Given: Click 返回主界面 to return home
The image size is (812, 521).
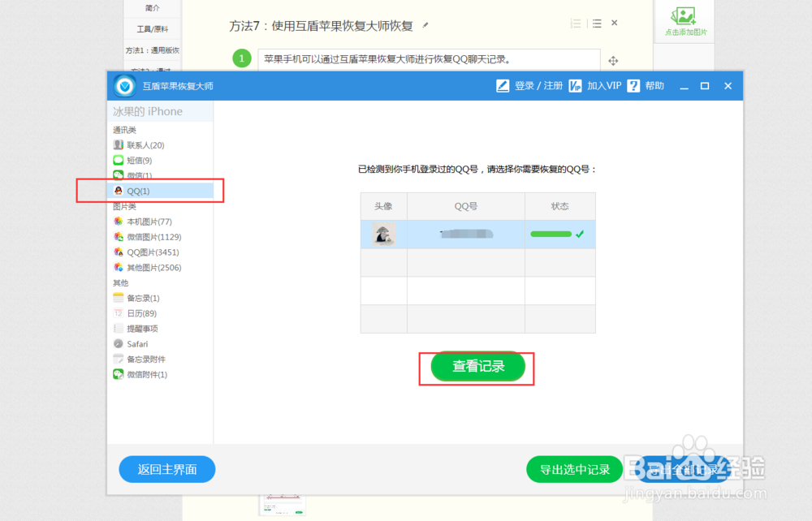Looking at the screenshot, I should point(166,469).
